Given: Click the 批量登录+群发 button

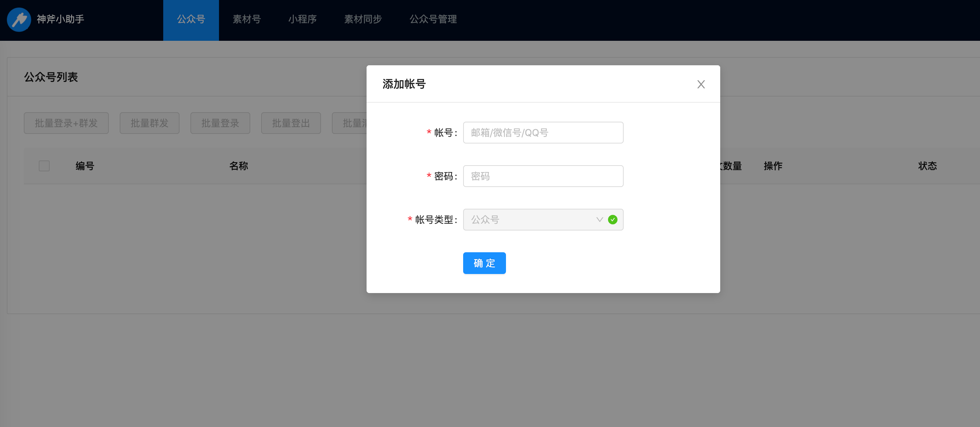Looking at the screenshot, I should tap(66, 123).
